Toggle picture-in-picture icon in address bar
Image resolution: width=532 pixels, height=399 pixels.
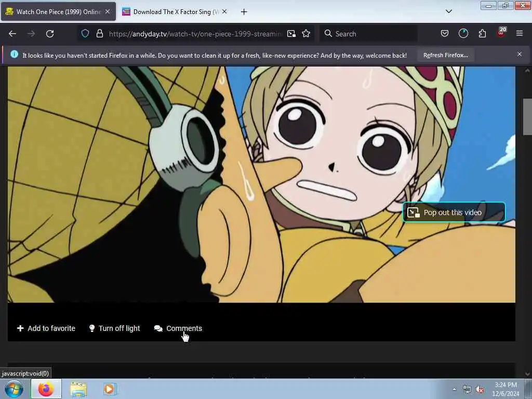291,34
